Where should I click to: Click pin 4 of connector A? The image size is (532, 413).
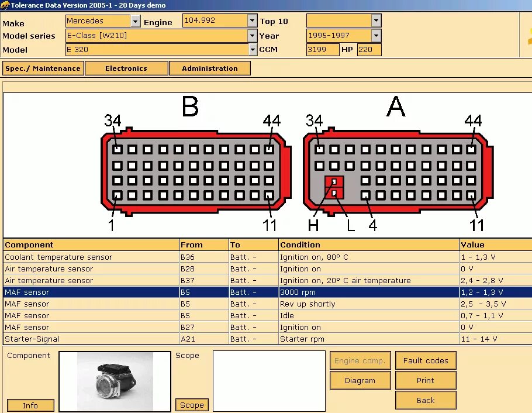[365, 195]
